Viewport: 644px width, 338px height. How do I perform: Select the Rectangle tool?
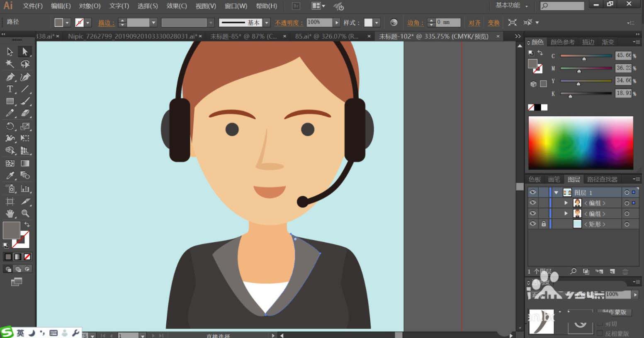point(10,101)
